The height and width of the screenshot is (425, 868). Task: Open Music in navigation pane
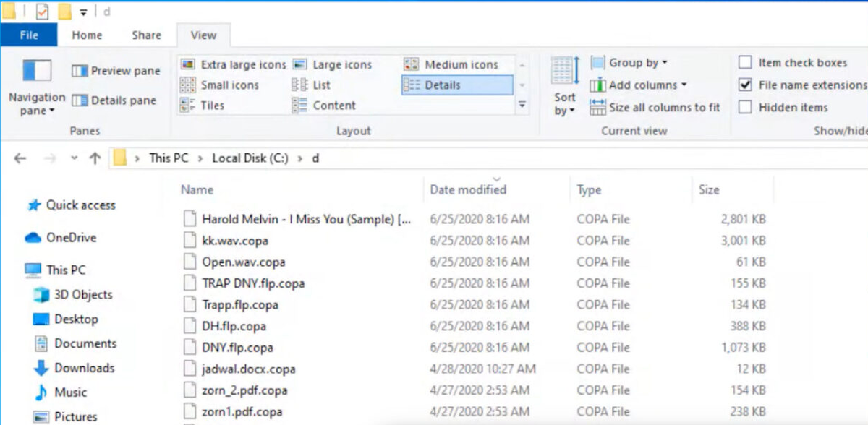(61, 392)
